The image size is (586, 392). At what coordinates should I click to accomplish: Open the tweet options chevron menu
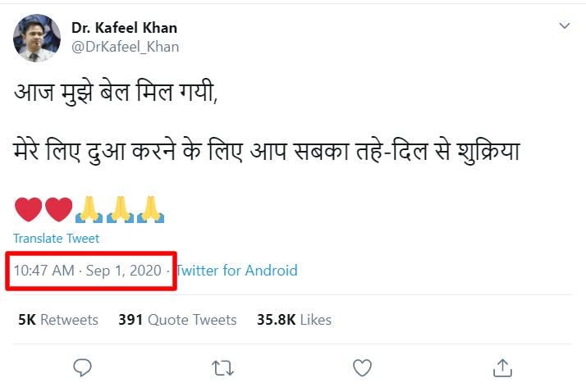(565, 26)
